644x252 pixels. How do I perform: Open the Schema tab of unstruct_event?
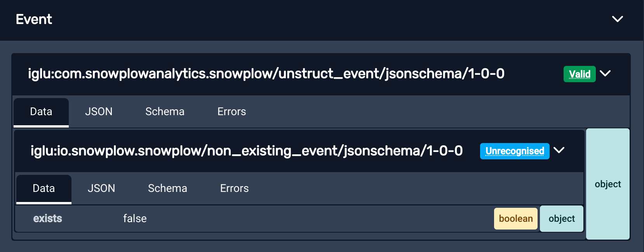[165, 112]
